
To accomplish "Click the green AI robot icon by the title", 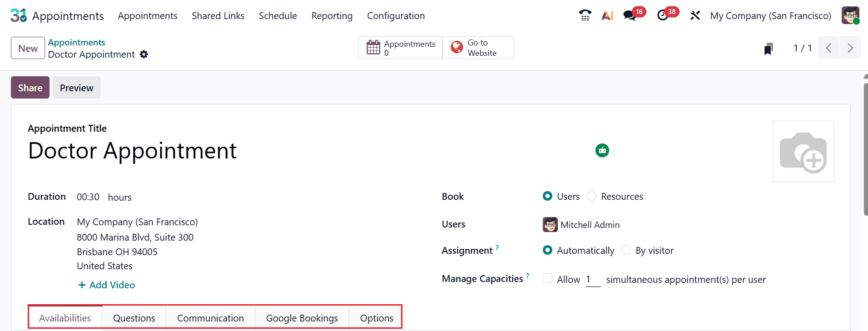I will click(602, 150).
